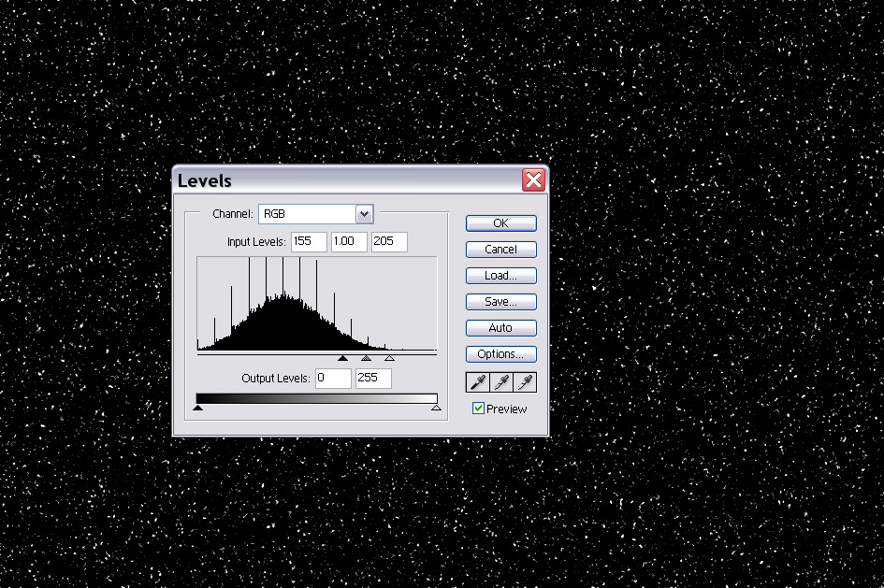Click the shadow input field showing 155
This screenshot has height=588, width=884.
point(309,241)
